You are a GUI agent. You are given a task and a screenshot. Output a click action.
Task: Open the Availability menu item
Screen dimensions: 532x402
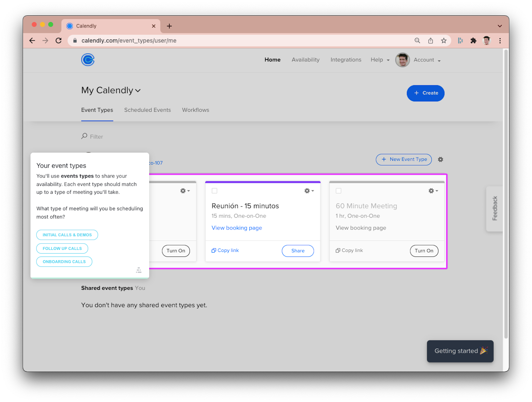[x=305, y=60]
